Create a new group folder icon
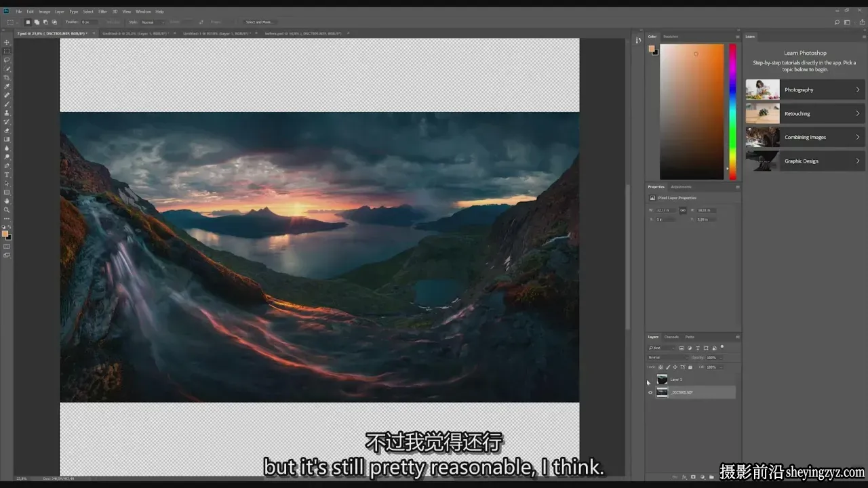Viewport: 868px width, 488px height. 711,477
